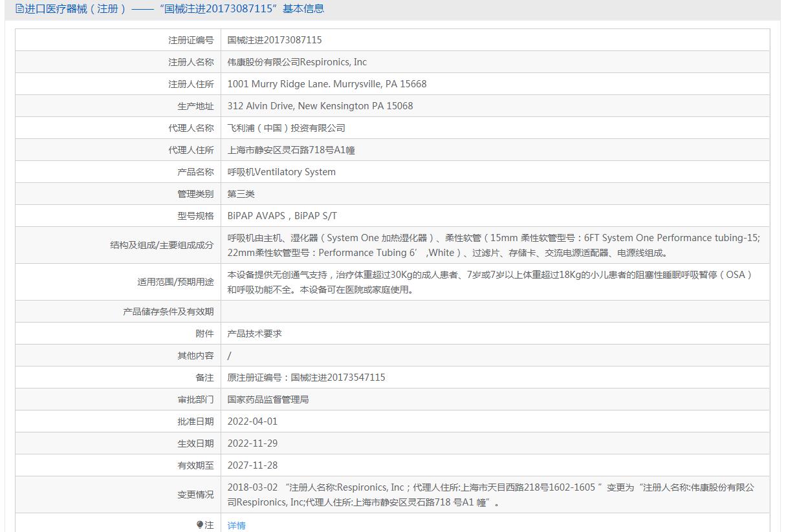This screenshot has height=532, width=797.
Task: Select attachment value 产品技术要求
Action: 255,334
